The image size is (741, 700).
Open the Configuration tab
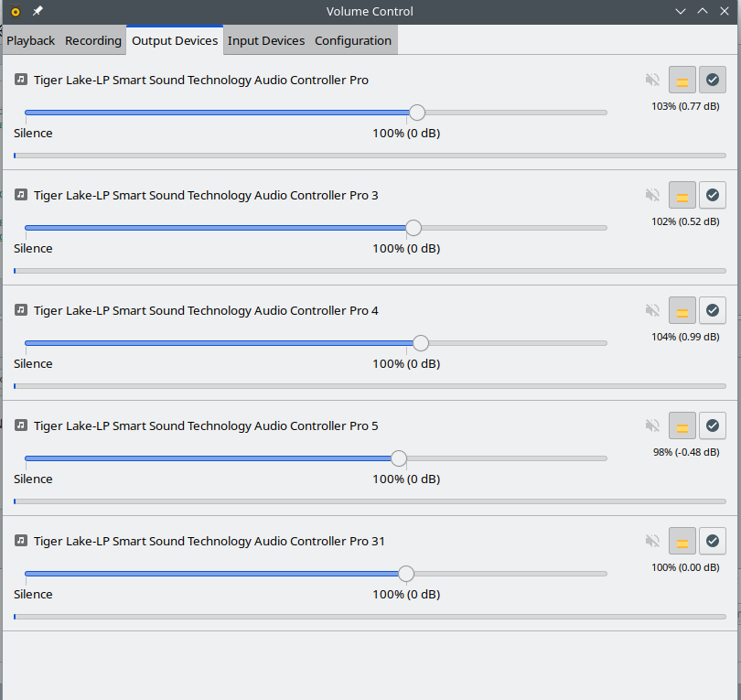click(x=353, y=40)
